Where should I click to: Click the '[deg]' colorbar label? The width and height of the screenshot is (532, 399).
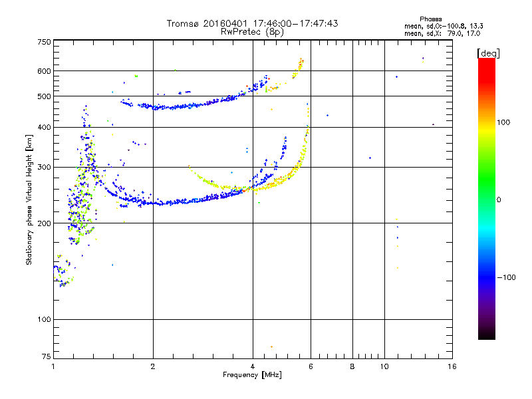point(488,53)
